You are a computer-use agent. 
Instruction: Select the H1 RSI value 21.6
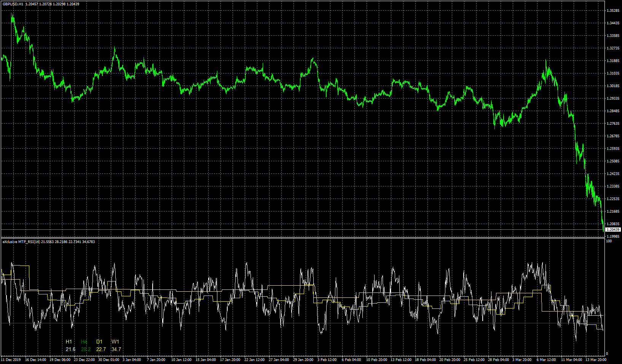point(70,349)
